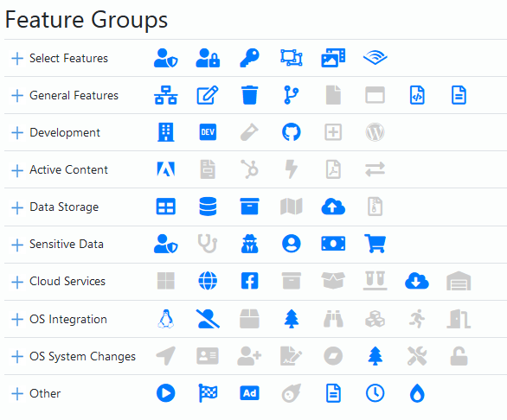Click the gray lightning bolt icon in Active Content

pos(292,169)
